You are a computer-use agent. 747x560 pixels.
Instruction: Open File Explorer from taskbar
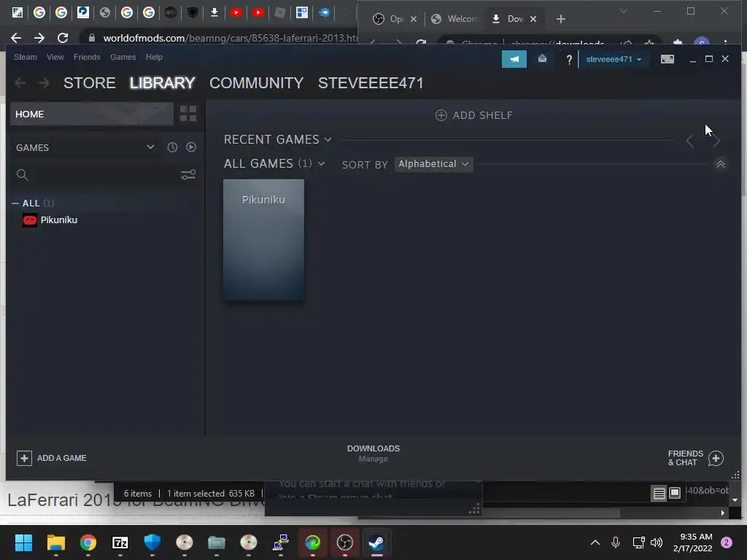pos(55,542)
